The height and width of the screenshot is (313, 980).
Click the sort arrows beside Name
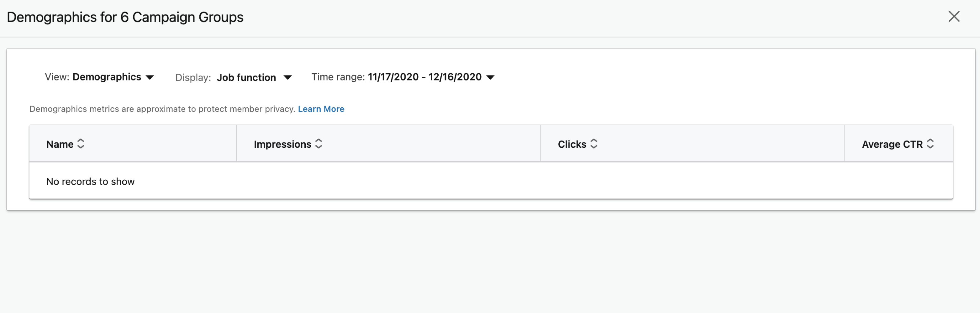[81, 144]
